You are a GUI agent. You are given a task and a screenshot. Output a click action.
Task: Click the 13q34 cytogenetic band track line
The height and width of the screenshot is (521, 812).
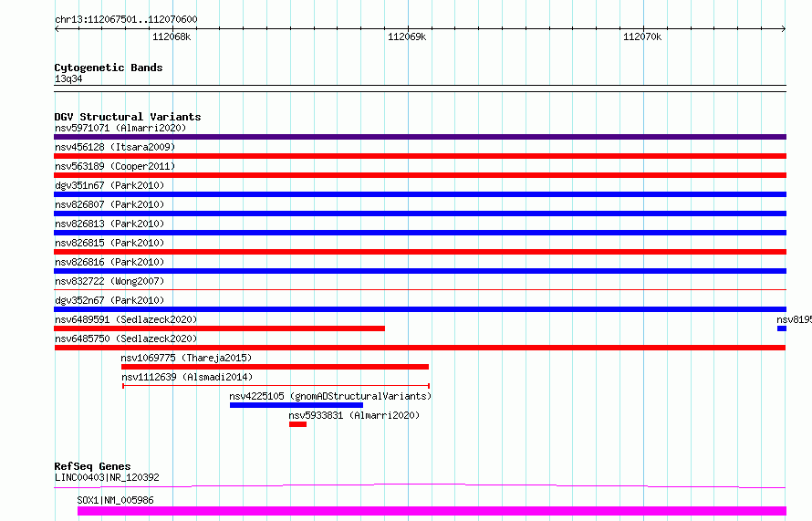click(420, 89)
